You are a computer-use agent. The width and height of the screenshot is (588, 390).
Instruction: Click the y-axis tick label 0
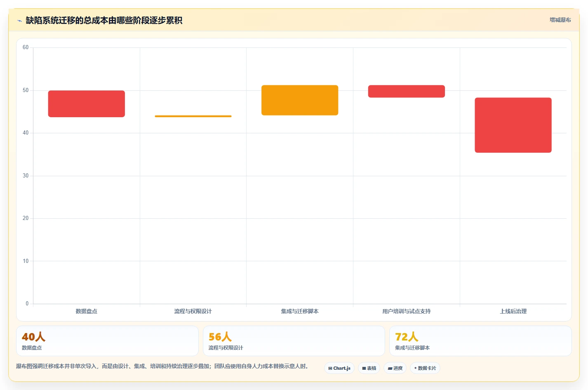[27, 304]
